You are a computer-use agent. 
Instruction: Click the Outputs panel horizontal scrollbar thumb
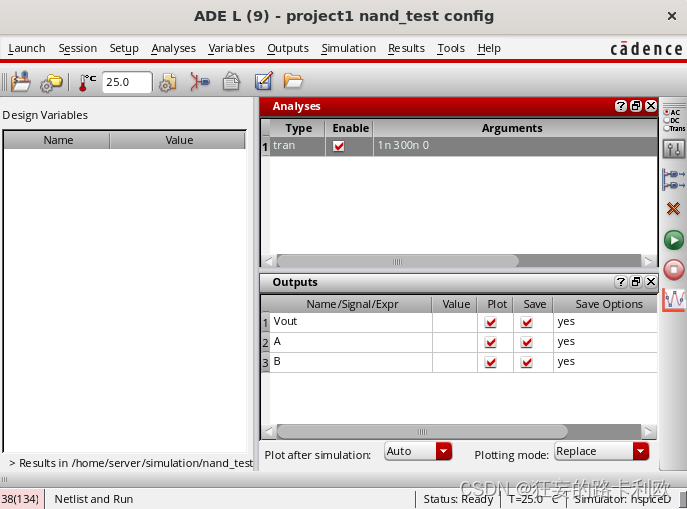click(422, 432)
